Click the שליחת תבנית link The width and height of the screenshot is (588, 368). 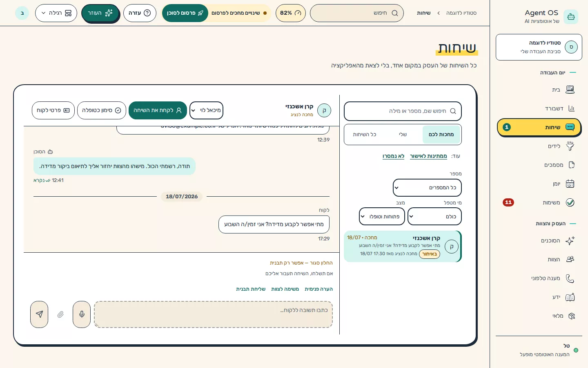pyautogui.click(x=251, y=289)
